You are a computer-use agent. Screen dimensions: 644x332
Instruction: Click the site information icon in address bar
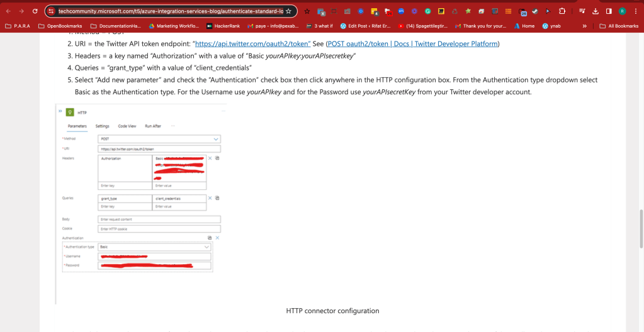tap(51, 11)
